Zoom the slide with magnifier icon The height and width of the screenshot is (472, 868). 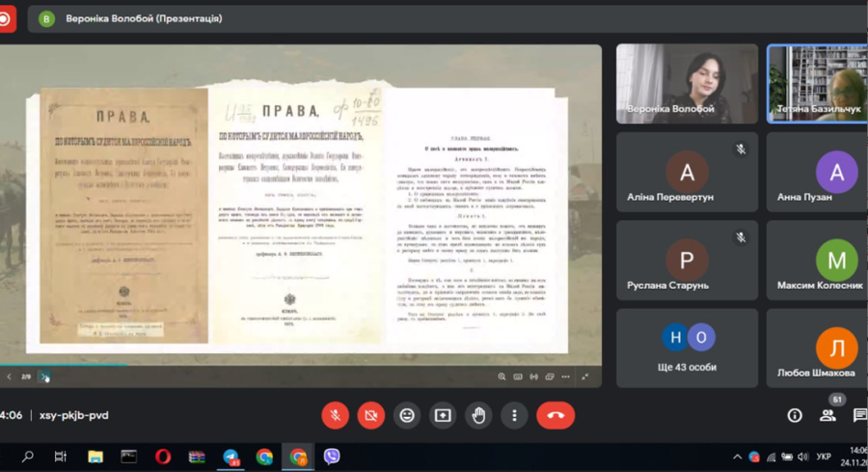(502, 376)
